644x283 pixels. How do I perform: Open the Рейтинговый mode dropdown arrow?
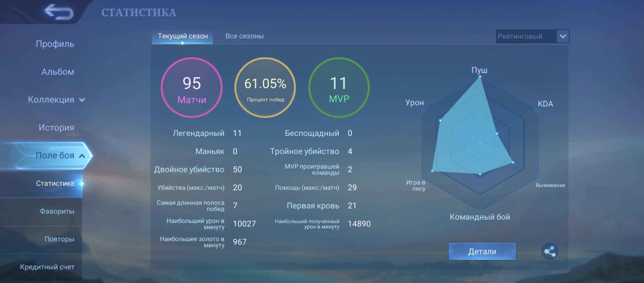pos(563,36)
